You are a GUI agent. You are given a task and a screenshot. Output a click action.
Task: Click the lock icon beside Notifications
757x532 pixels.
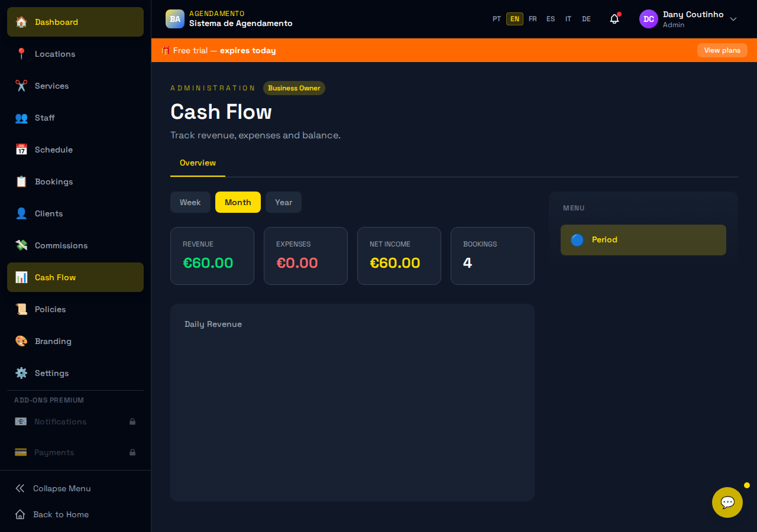(132, 421)
